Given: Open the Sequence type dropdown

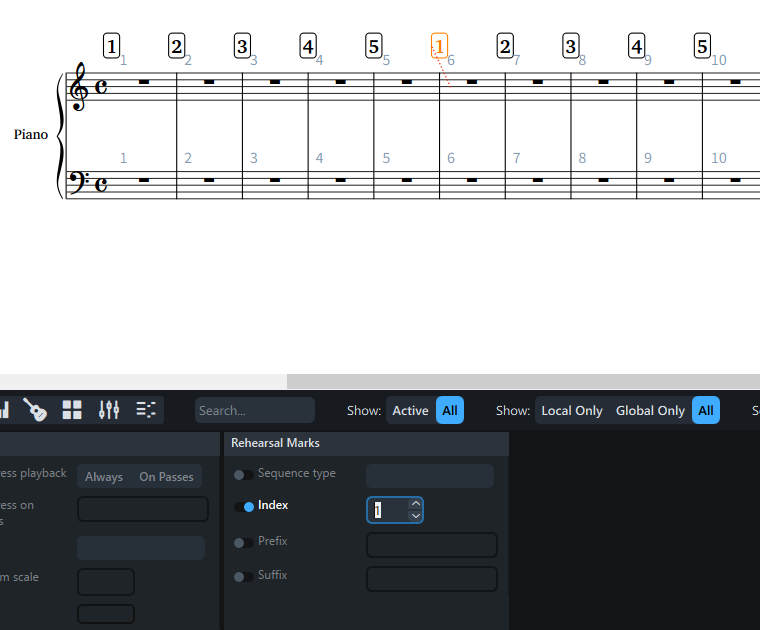Looking at the screenshot, I should pyautogui.click(x=430, y=476).
